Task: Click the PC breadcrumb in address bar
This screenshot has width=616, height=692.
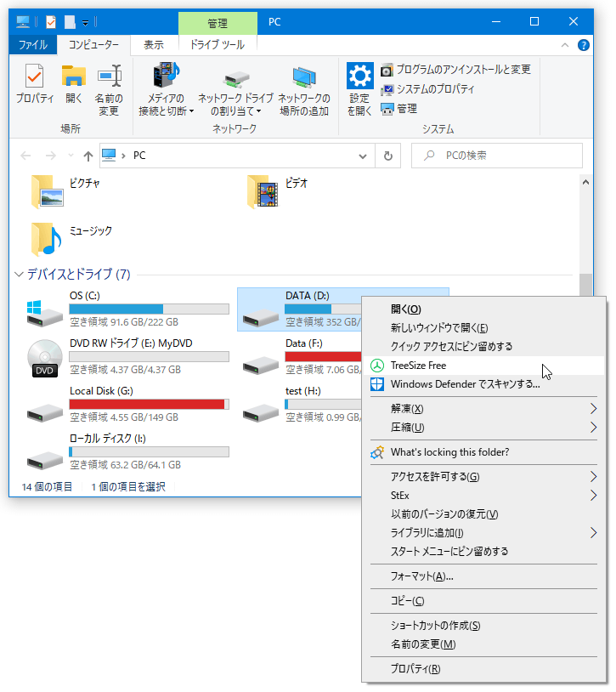Action: pyautogui.click(x=139, y=156)
